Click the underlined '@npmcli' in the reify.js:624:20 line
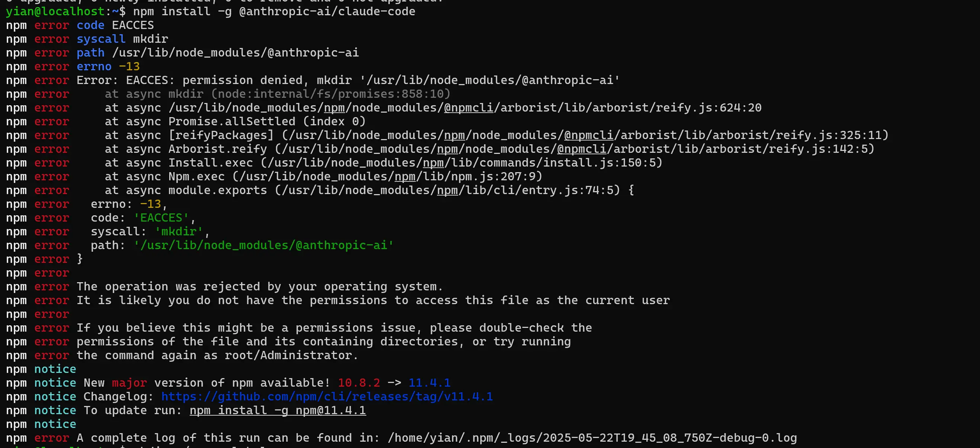The image size is (980, 448). coord(468,107)
